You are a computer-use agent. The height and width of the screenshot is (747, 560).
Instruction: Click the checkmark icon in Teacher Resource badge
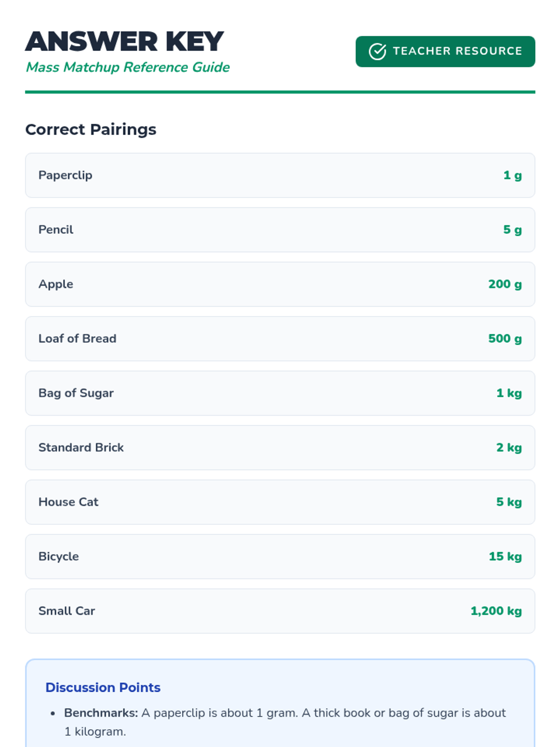coord(377,51)
